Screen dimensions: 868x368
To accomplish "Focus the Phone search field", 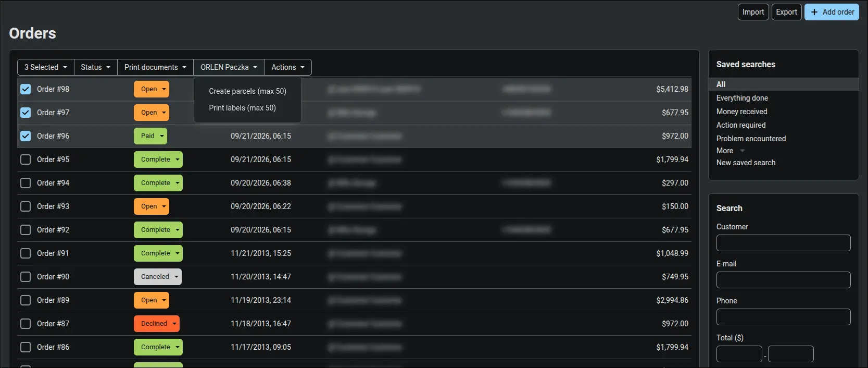I will click(x=784, y=317).
